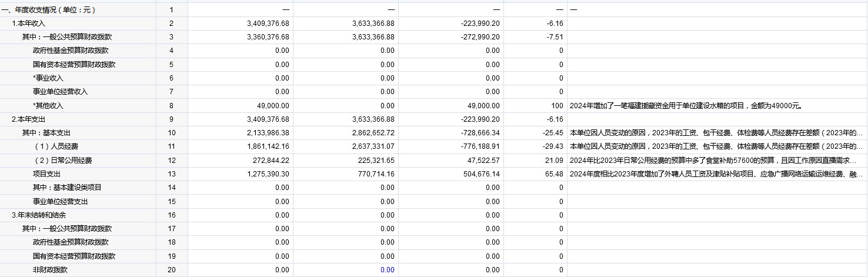Click the *其他收入 row label
The height and width of the screenshot is (277, 868).
(48, 105)
